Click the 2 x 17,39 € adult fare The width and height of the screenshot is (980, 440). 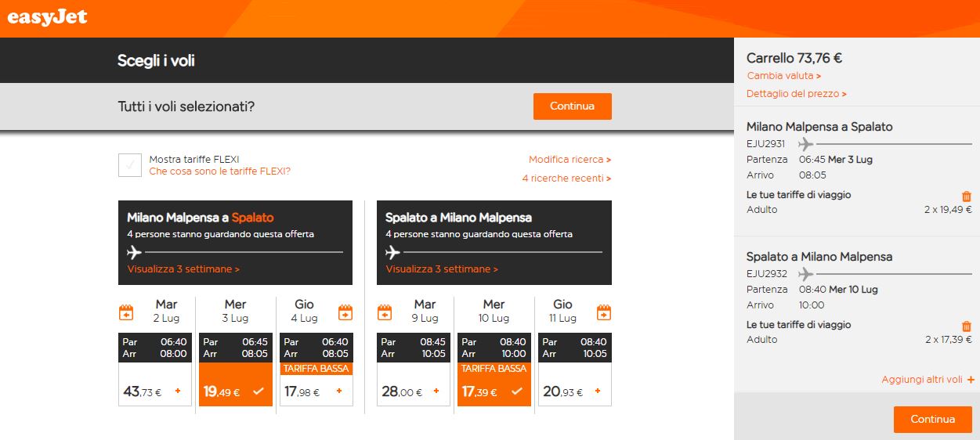pos(949,340)
